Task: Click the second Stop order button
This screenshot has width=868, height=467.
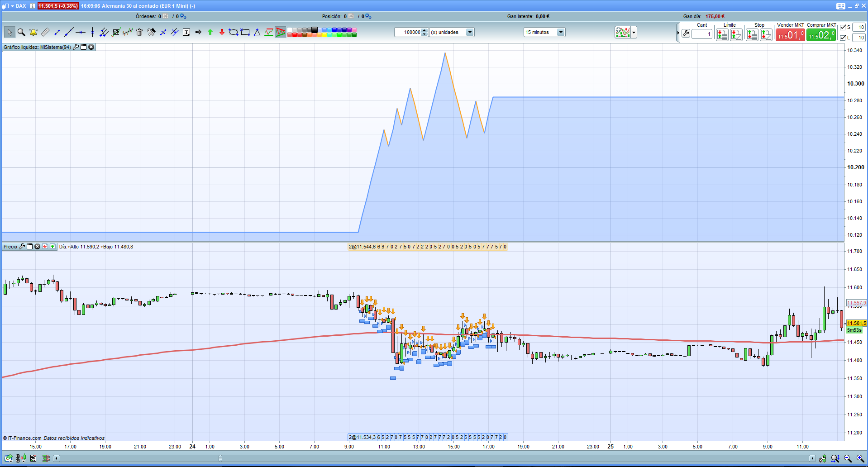Action: [x=766, y=35]
